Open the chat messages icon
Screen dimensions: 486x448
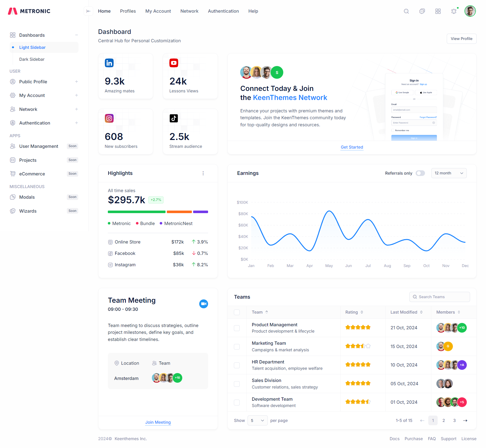[x=422, y=11]
